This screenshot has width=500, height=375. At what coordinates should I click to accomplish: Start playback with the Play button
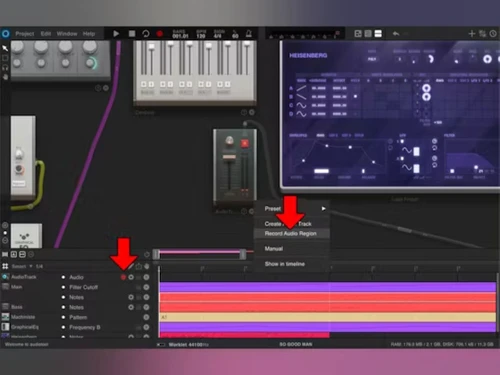tap(116, 34)
